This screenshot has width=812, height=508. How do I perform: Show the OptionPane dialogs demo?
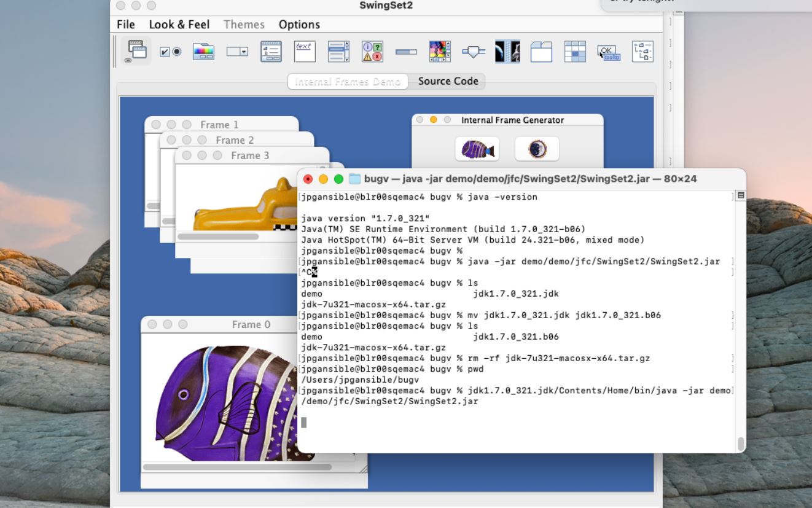372,52
